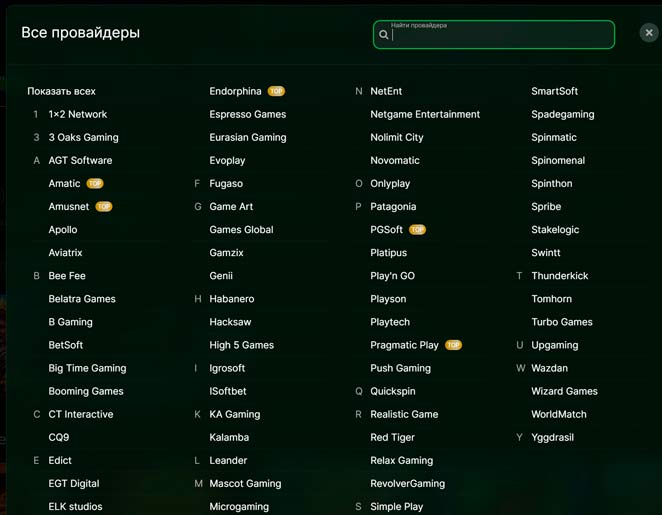Select Wazdan provider

coord(549,368)
